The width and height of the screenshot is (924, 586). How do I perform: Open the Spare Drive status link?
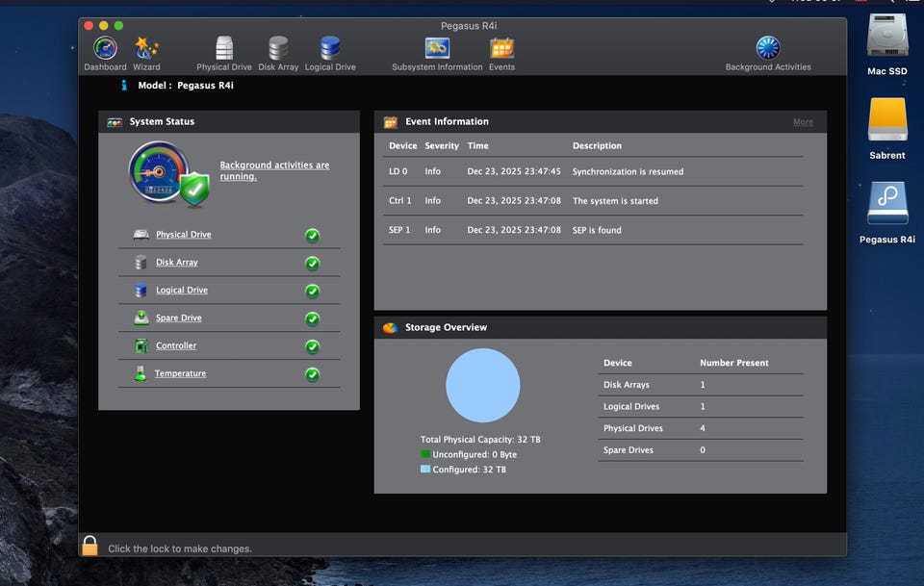point(179,318)
